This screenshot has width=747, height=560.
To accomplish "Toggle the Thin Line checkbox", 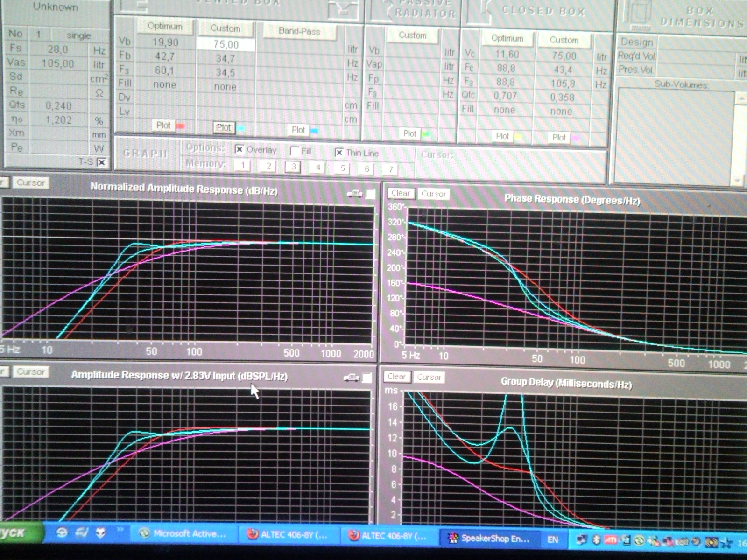I will coord(339,153).
